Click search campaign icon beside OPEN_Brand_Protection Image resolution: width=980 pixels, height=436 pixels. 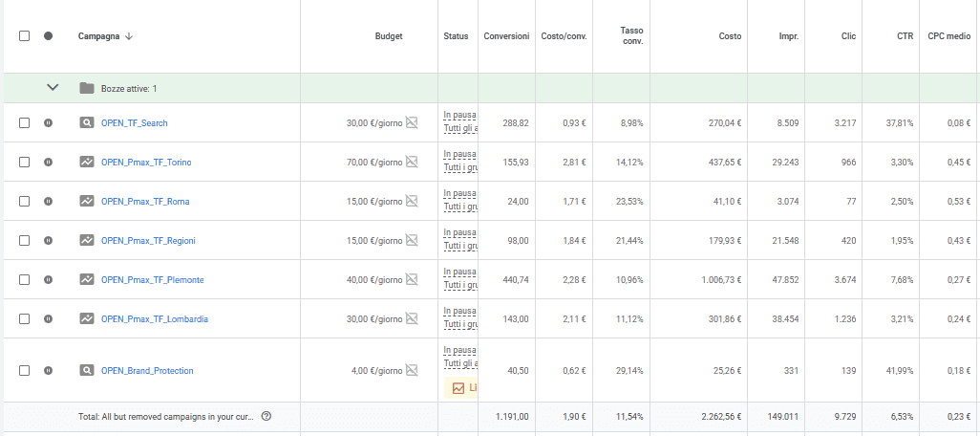pyautogui.click(x=87, y=370)
